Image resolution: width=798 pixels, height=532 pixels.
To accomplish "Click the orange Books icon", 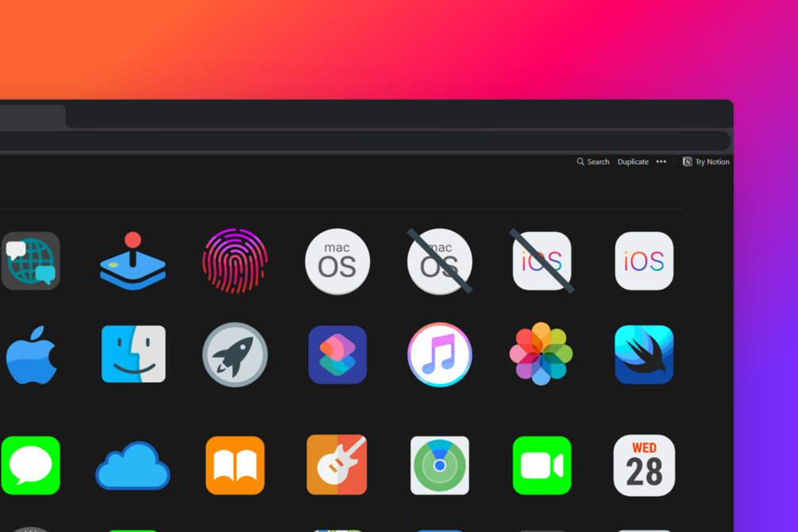I will pyautogui.click(x=235, y=465).
